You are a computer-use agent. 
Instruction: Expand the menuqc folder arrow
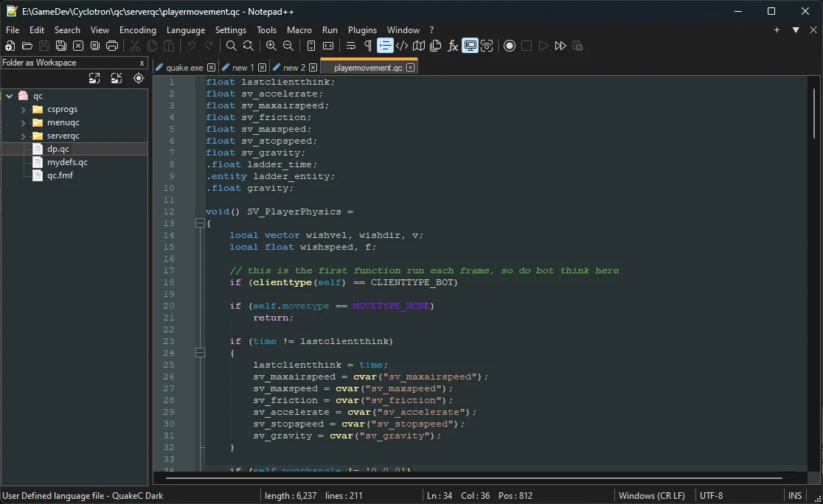tap(23, 123)
